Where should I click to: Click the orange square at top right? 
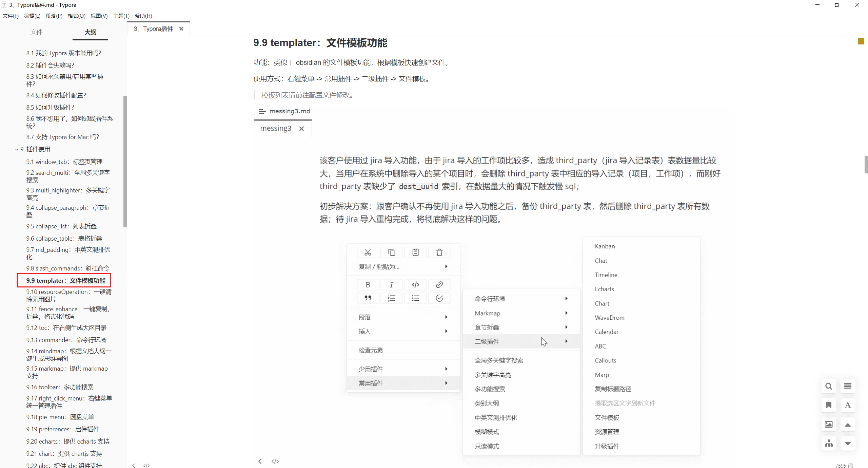tap(861, 41)
